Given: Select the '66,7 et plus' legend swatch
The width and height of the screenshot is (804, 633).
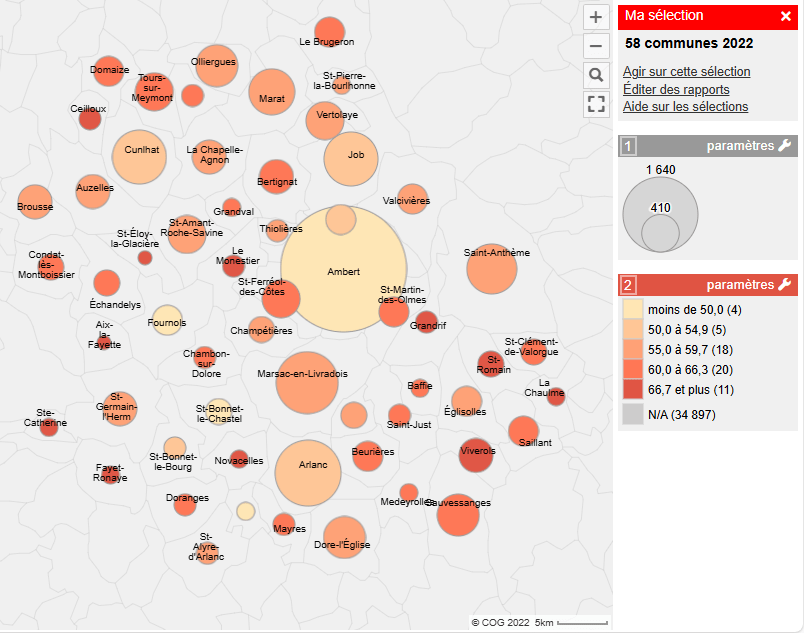Looking at the screenshot, I should 633,389.
